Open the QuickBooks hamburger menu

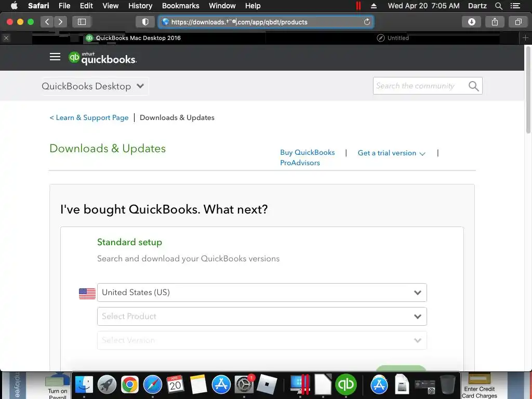click(55, 57)
